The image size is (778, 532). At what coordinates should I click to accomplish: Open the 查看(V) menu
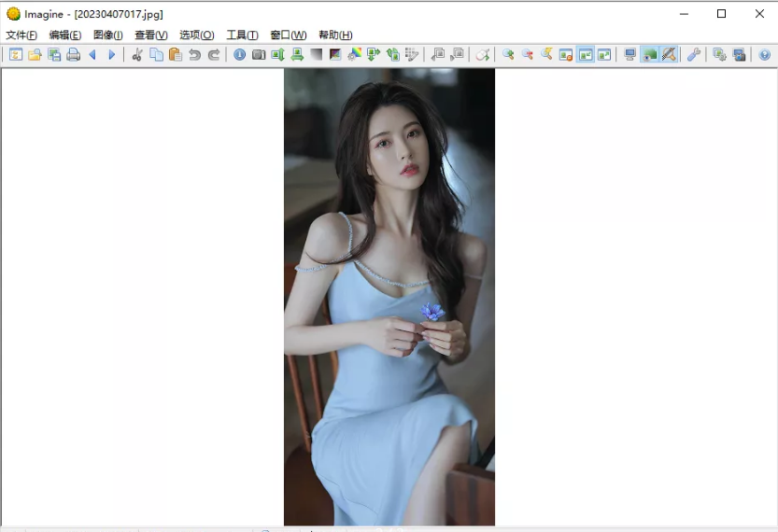pyautogui.click(x=150, y=35)
